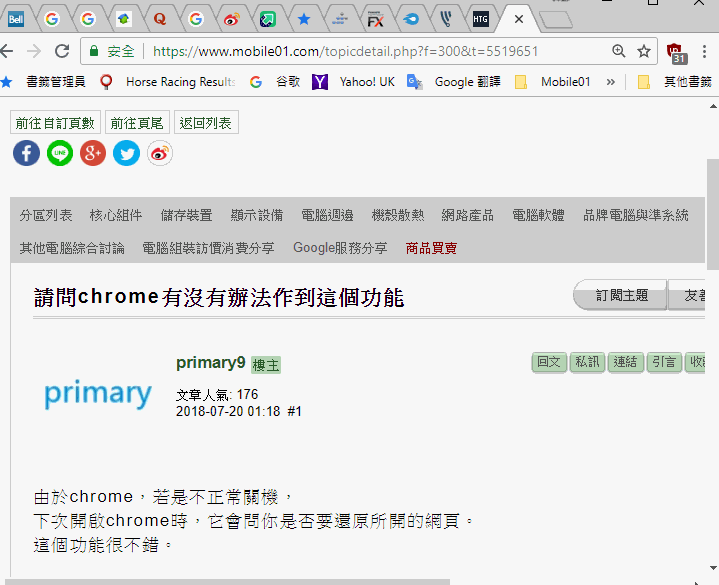
Task: Open 顯示設備 forum section
Action: pos(257,215)
